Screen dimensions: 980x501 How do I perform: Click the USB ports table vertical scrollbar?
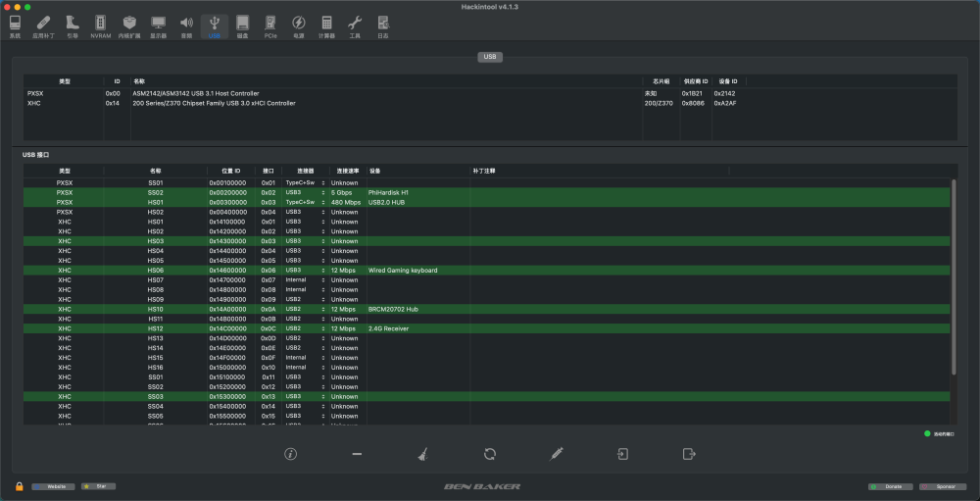(x=954, y=277)
